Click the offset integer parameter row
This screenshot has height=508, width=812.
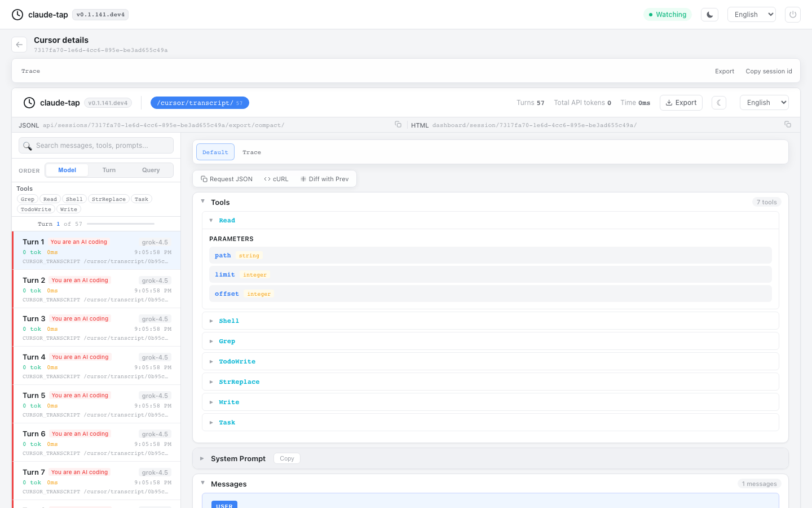[491, 294]
